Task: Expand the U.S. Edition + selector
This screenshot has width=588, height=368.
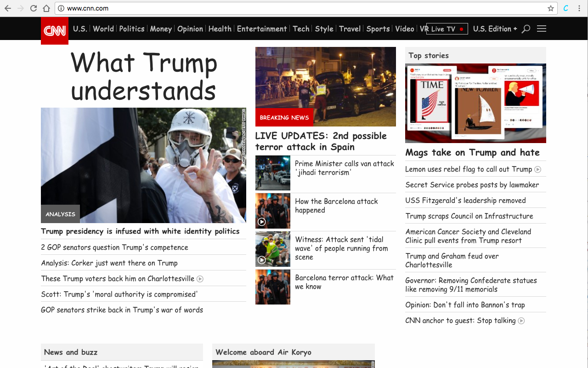Action: point(495,29)
